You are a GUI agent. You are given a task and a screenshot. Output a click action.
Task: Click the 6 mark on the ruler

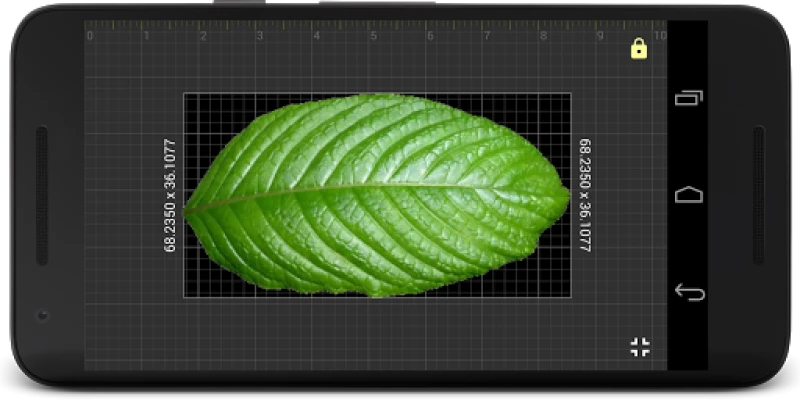point(430,36)
